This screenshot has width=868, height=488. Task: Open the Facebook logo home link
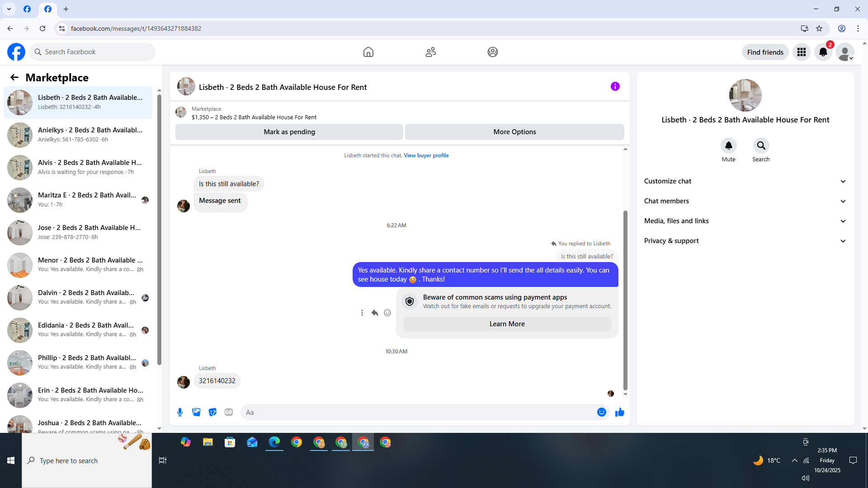pos(16,52)
